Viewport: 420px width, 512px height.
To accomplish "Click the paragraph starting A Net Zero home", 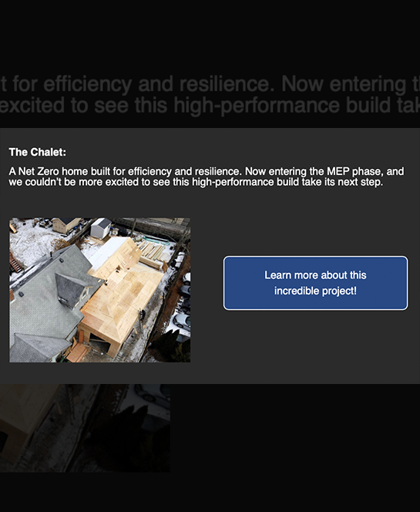I will click(207, 177).
